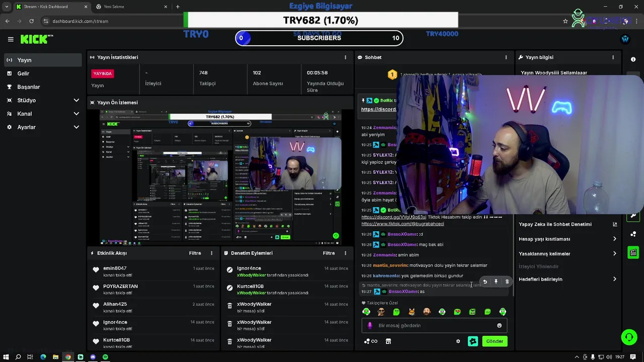The height and width of the screenshot is (362, 644).
Task: Click POYRAZERTAN in the Etkinlik Akışı
Action: 120,286
